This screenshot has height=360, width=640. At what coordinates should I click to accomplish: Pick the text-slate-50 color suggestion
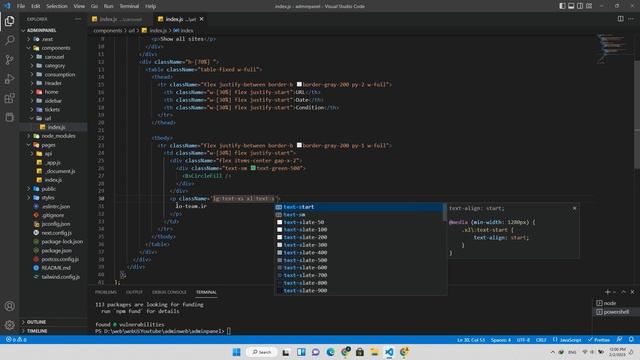click(x=358, y=222)
